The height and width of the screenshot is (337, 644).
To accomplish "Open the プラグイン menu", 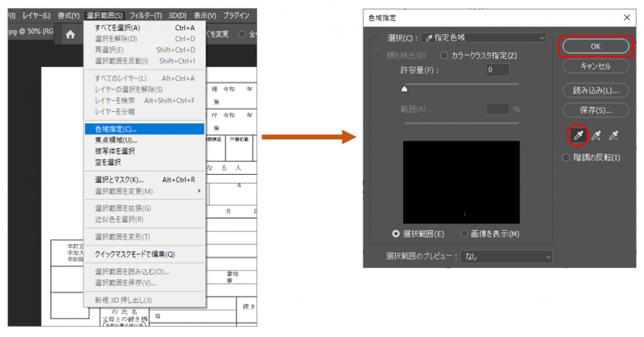I will [x=236, y=16].
